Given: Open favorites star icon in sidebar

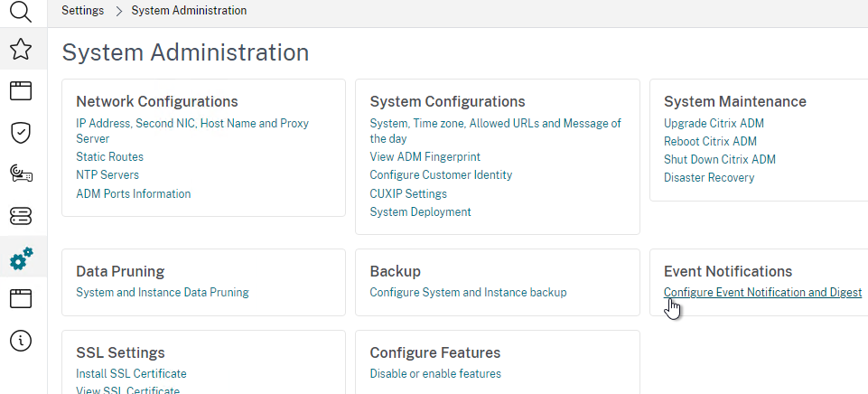Looking at the screenshot, I should (x=21, y=50).
